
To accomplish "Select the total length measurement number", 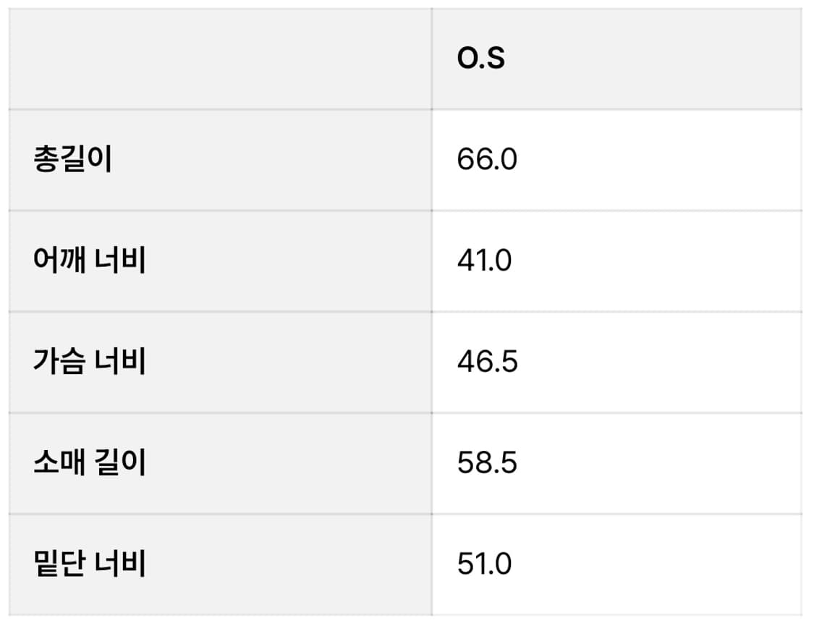I will coord(487,159).
